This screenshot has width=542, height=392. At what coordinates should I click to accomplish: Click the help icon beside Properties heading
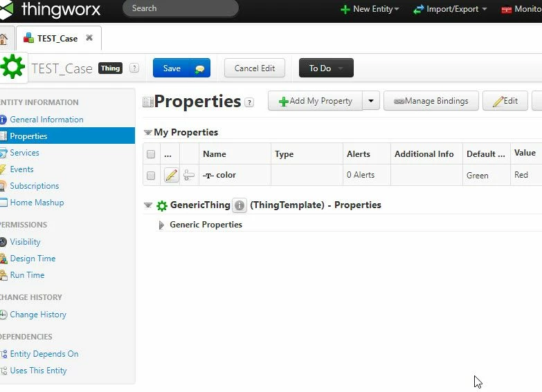(249, 102)
